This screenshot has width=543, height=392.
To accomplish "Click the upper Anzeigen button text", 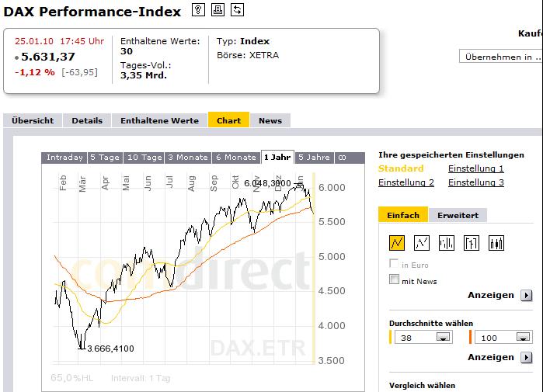I will tap(491, 295).
